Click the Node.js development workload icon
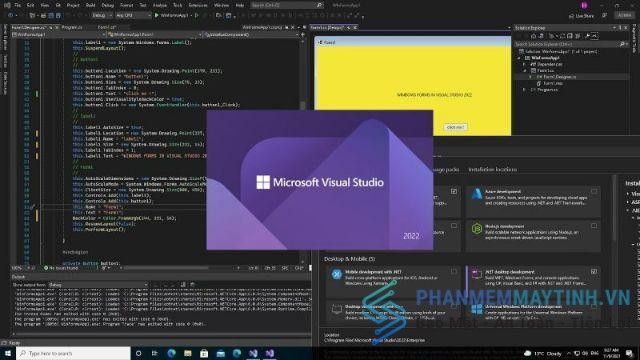 [x=476, y=229]
